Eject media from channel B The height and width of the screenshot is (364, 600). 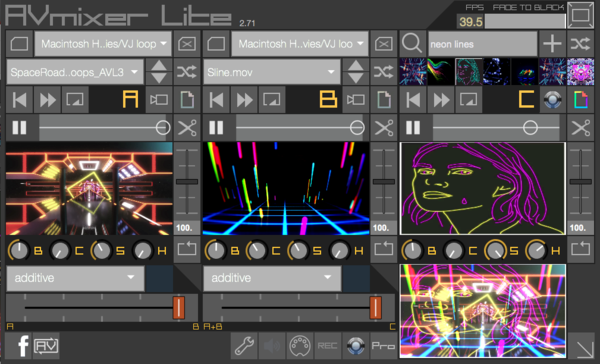(384, 44)
